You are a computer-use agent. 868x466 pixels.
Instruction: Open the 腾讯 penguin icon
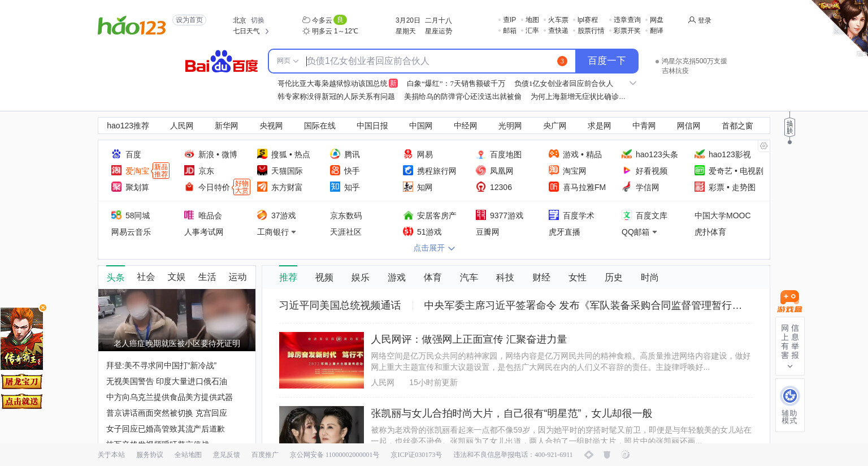tap(335, 154)
